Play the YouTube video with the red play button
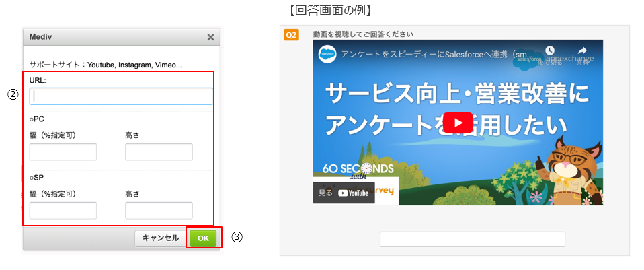 pyautogui.click(x=458, y=123)
